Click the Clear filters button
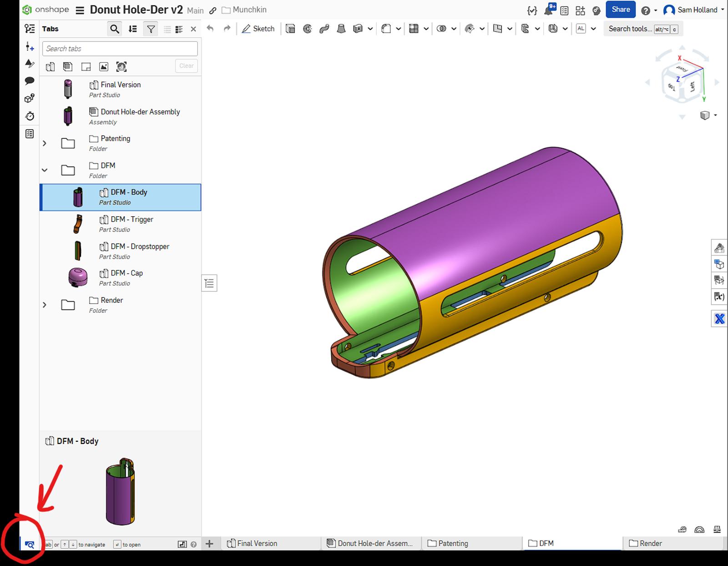Screen dimensions: 728x566 coord(186,66)
